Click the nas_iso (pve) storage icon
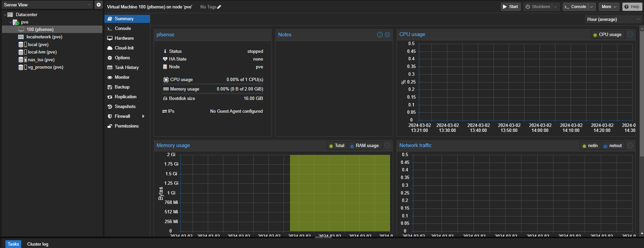 pos(23,60)
